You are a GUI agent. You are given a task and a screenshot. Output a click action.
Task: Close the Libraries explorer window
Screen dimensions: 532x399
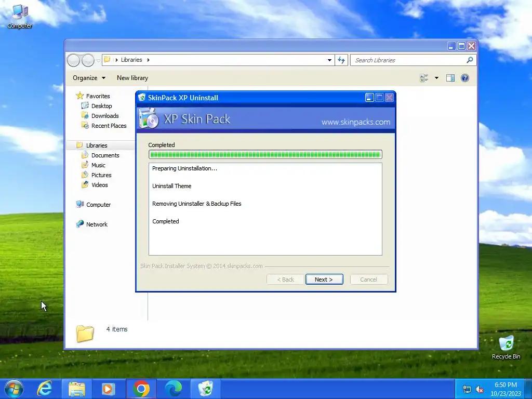pos(471,46)
